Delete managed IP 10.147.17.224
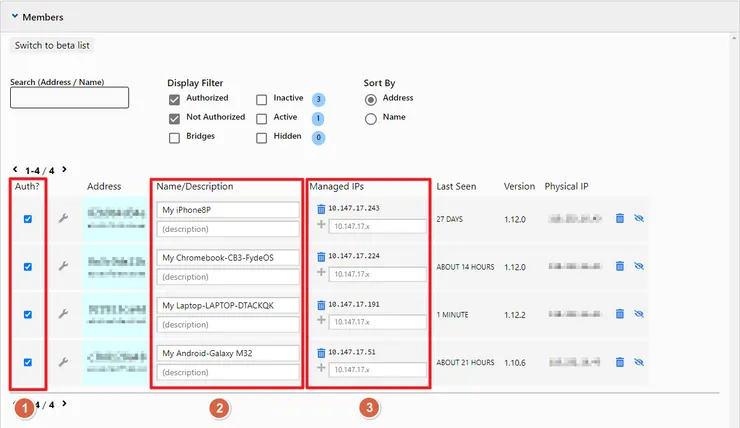The width and height of the screenshot is (740, 428). [x=321, y=256]
